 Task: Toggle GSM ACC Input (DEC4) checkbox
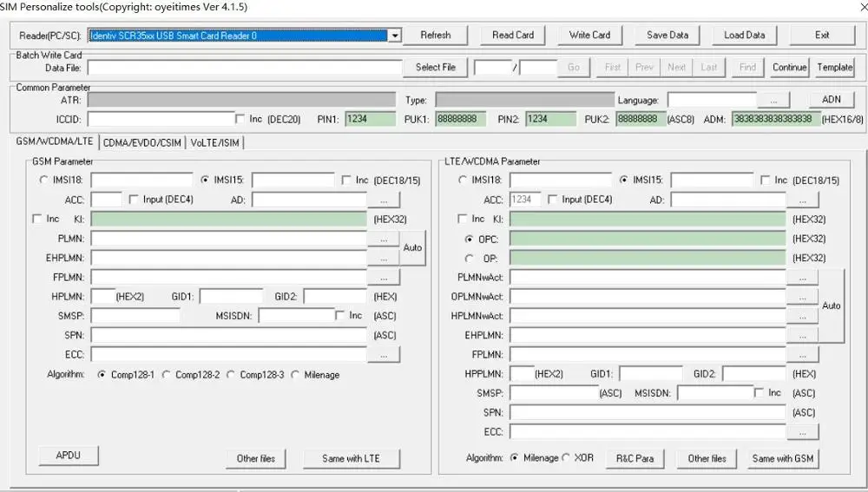coord(134,200)
